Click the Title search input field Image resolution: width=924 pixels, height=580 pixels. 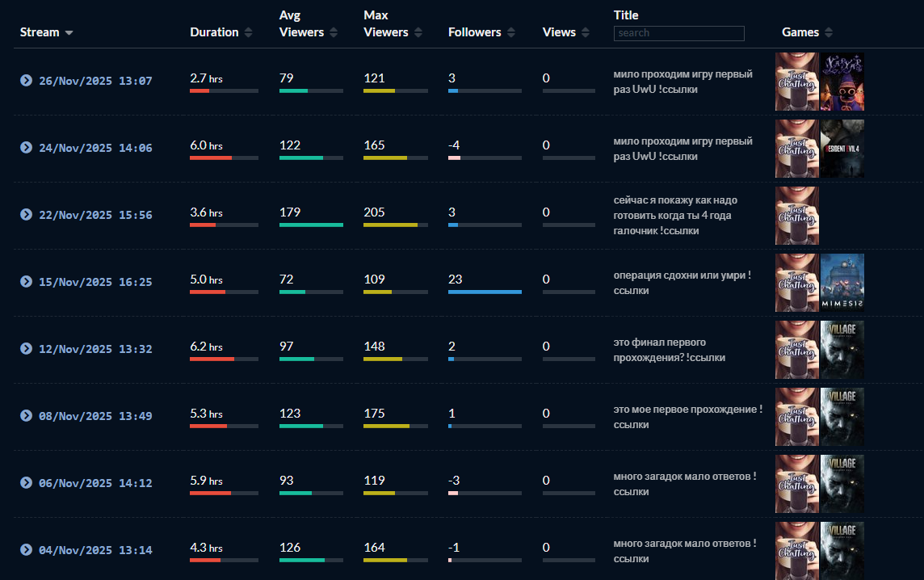coord(678,33)
